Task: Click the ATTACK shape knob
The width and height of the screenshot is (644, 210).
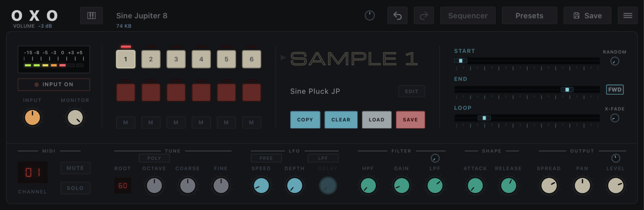Action: (x=475, y=185)
